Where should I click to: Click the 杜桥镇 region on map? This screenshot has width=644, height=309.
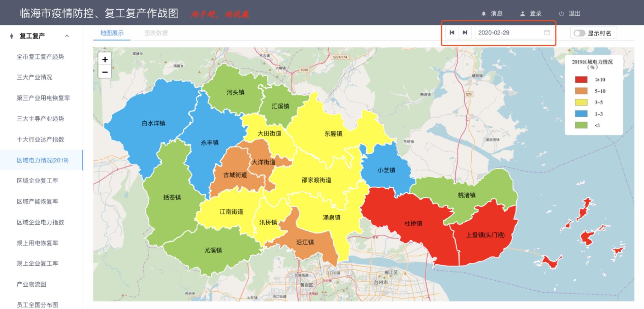413,224
